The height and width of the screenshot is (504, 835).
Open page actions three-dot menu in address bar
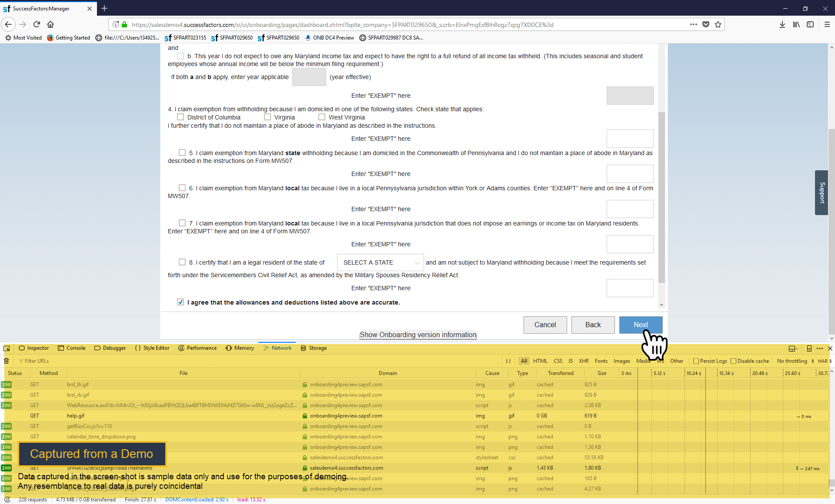(x=694, y=24)
